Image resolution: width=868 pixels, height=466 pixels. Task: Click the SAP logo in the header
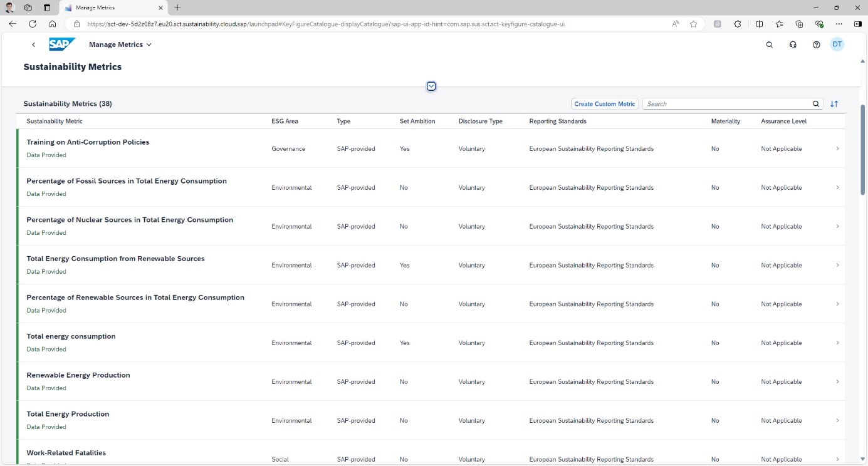(x=62, y=44)
